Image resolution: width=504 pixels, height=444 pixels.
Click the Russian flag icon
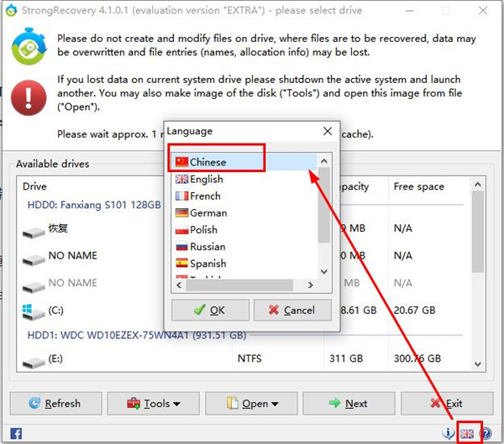pyautogui.click(x=181, y=247)
